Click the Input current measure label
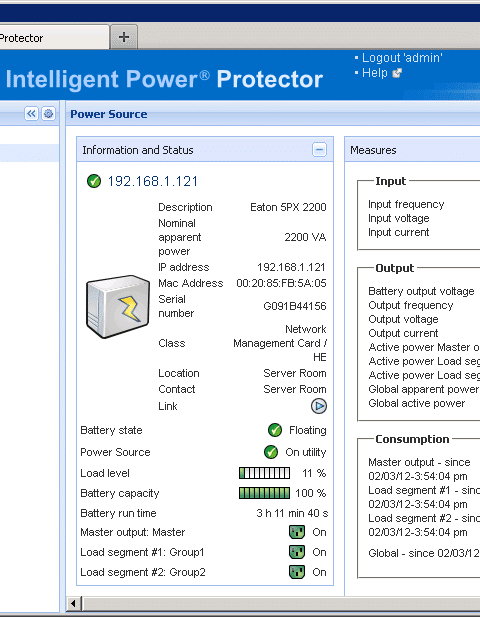Image resolution: width=480 pixels, height=617 pixels. 399,232
